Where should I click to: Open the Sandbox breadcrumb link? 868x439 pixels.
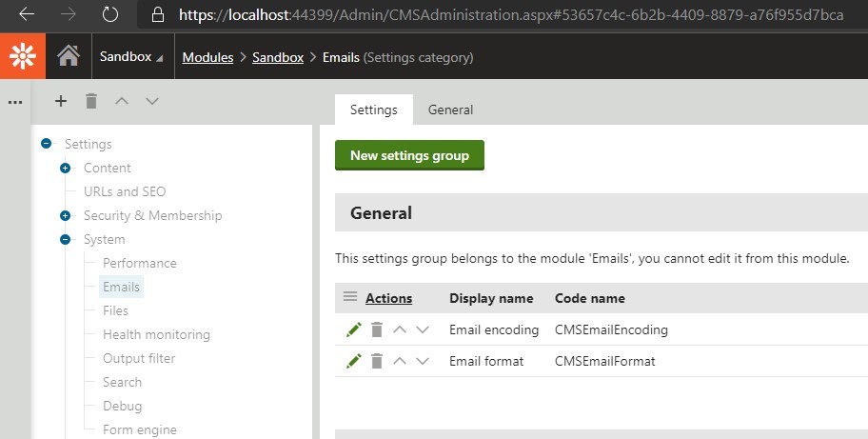pos(278,57)
